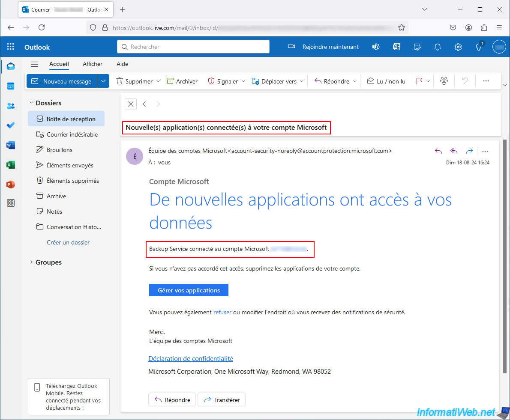Open Éléments supprimés folder
Viewport: 510px width, 420px height.
pyautogui.click(x=66, y=181)
